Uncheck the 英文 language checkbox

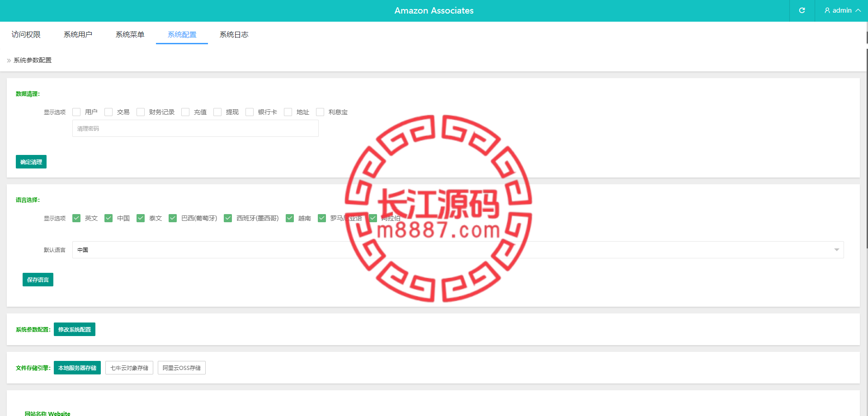pyautogui.click(x=76, y=218)
